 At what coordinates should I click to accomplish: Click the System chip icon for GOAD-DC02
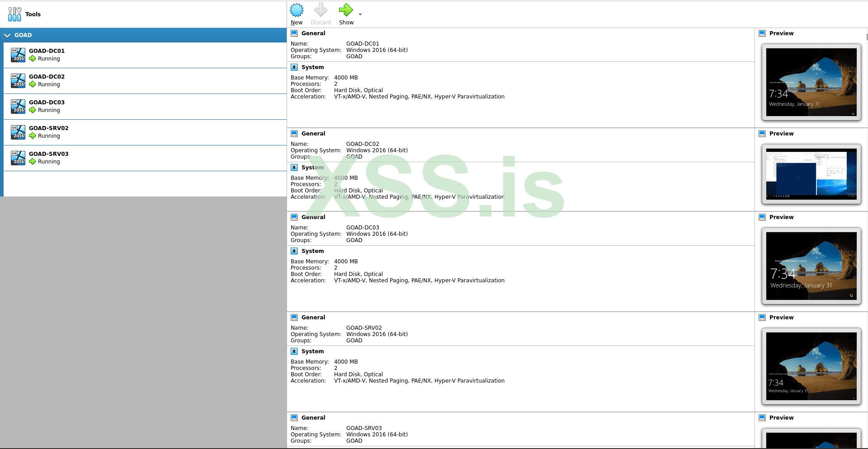tap(294, 168)
